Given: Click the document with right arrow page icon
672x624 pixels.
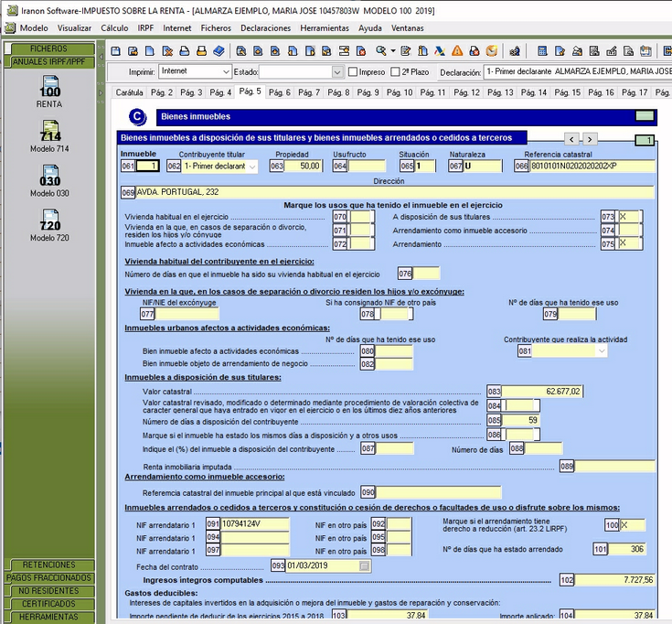Looking at the screenshot, I should (310, 51).
